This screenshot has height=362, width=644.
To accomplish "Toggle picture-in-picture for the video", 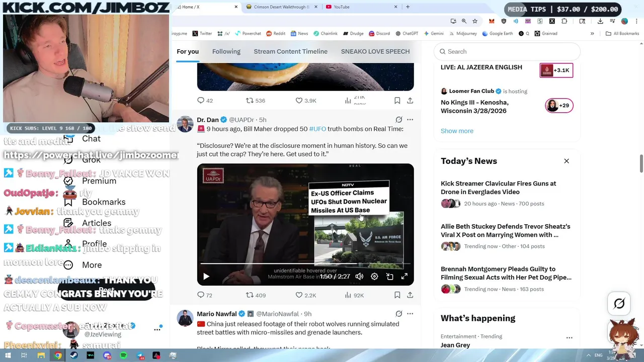I will (389, 277).
